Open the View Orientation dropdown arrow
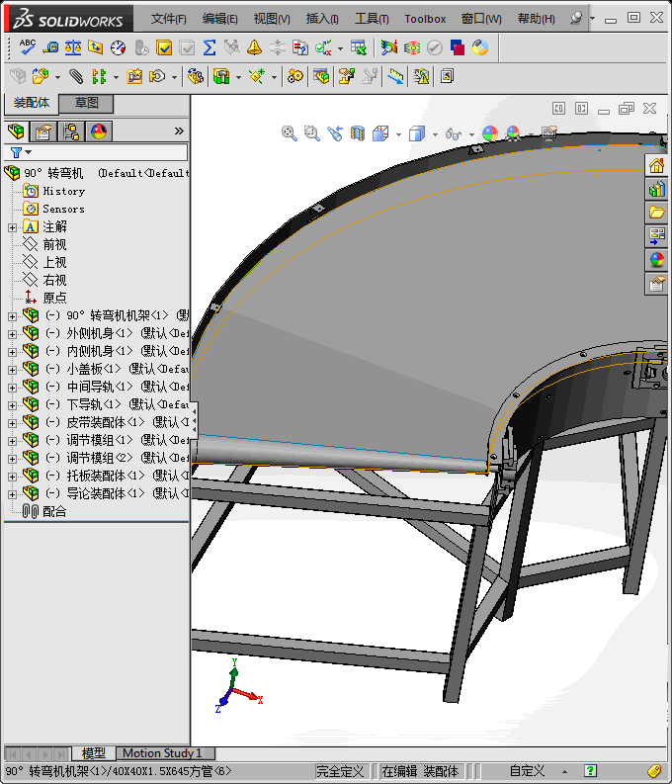The width and height of the screenshot is (672, 784). coord(398,134)
